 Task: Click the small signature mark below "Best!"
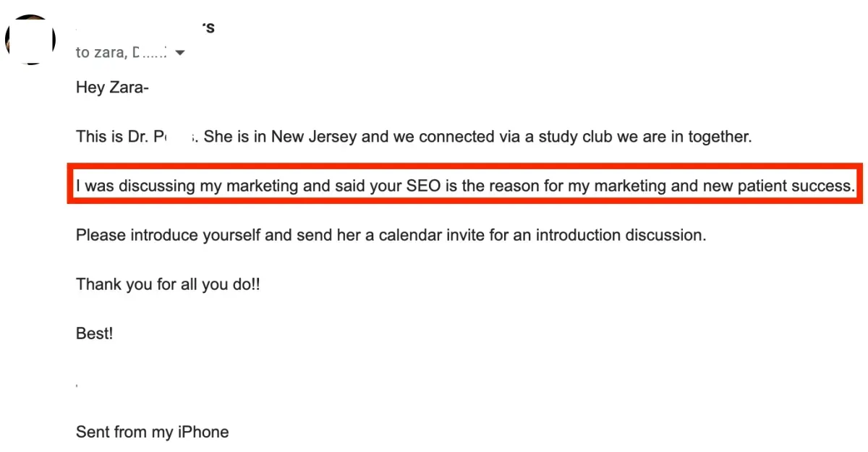click(x=77, y=385)
